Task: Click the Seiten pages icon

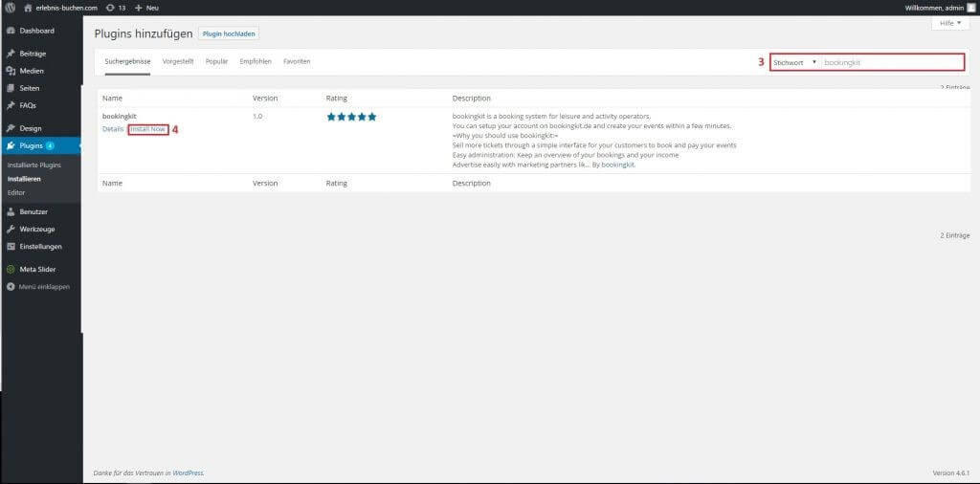Action: pyautogui.click(x=11, y=89)
